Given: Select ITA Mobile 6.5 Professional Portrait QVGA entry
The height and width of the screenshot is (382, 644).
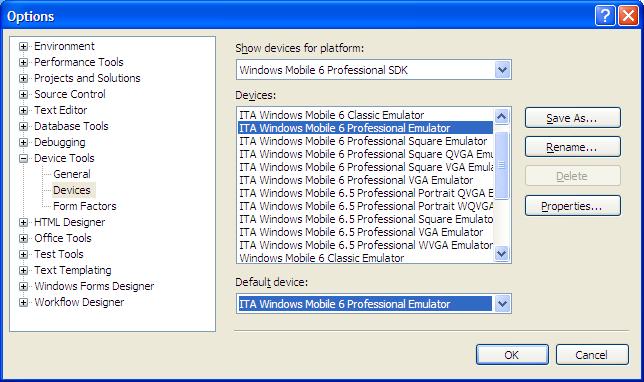Looking at the screenshot, I should [366, 193].
